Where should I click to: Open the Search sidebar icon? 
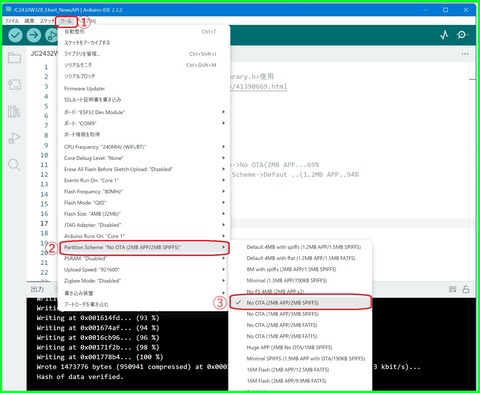click(14, 165)
